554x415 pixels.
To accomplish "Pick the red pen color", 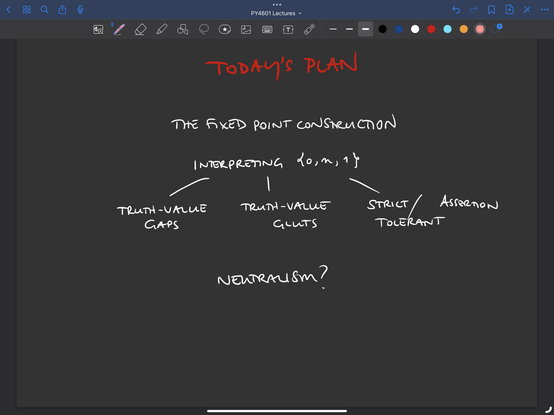I will [431, 29].
